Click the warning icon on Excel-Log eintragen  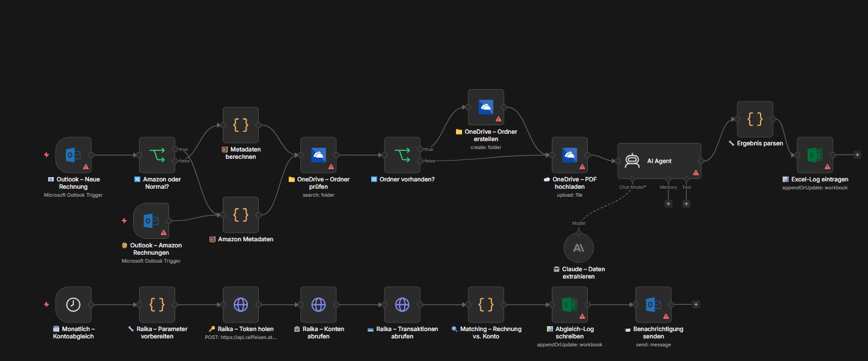pyautogui.click(x=827, y=166)
